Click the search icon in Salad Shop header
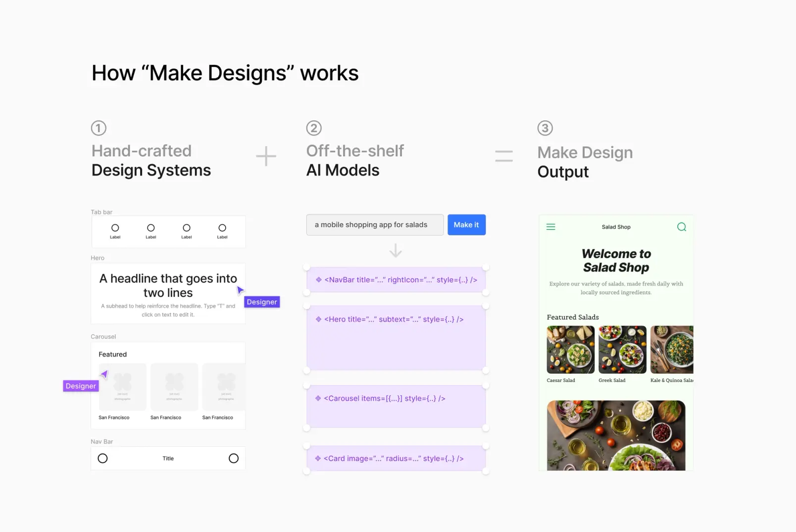Image resolution: width=796 pixels, height=532 pixels. tap(682, 227)
